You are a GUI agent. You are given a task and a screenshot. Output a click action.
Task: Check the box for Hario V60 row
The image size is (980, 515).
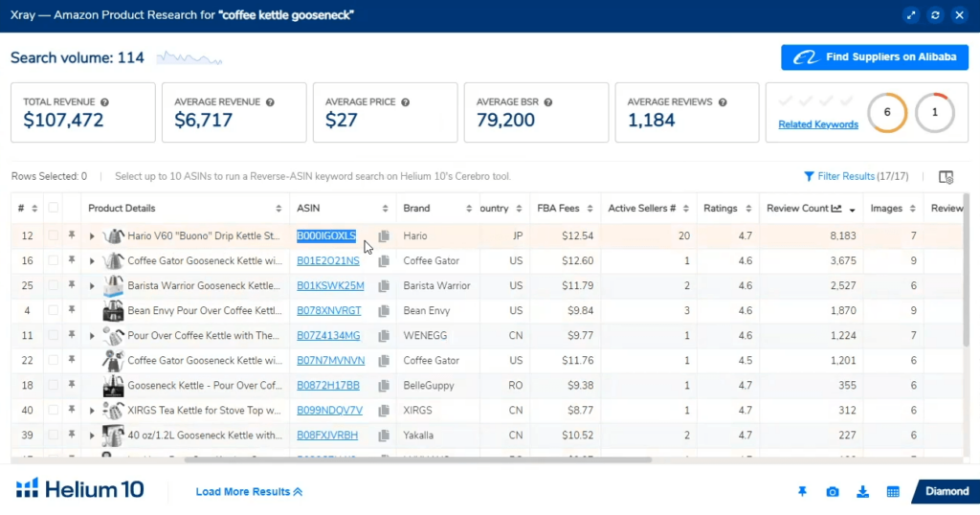click(x=54, y=235)
